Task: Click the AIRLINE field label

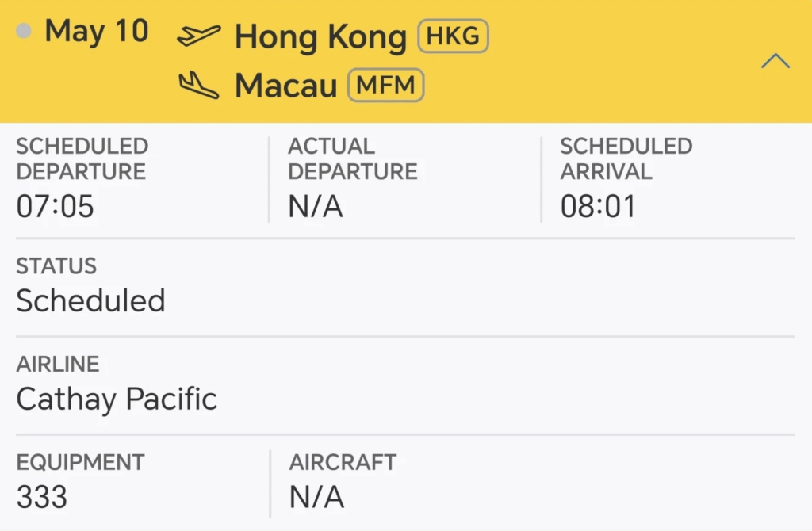Action: click(x=58, y=365)
